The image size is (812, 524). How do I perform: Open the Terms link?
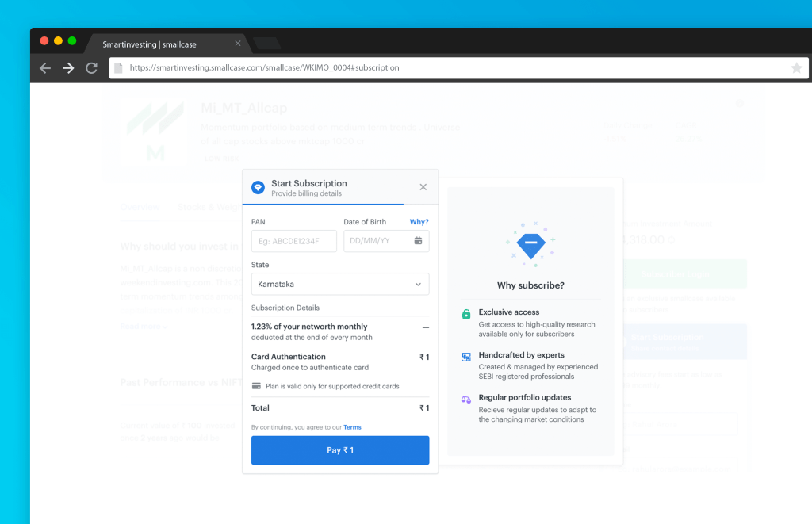click(x=352, y=427)
